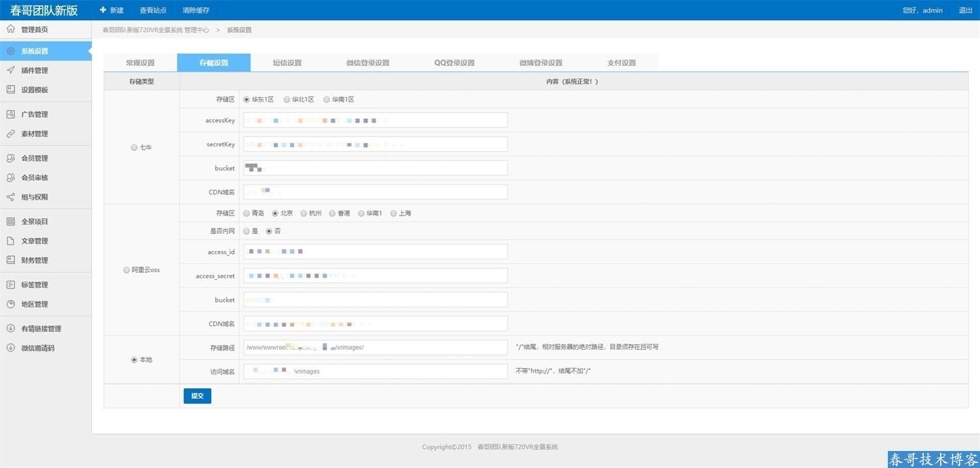Click the 地区管理 pie chart icon
The image size is (980, 468).
tap(10, 304)
